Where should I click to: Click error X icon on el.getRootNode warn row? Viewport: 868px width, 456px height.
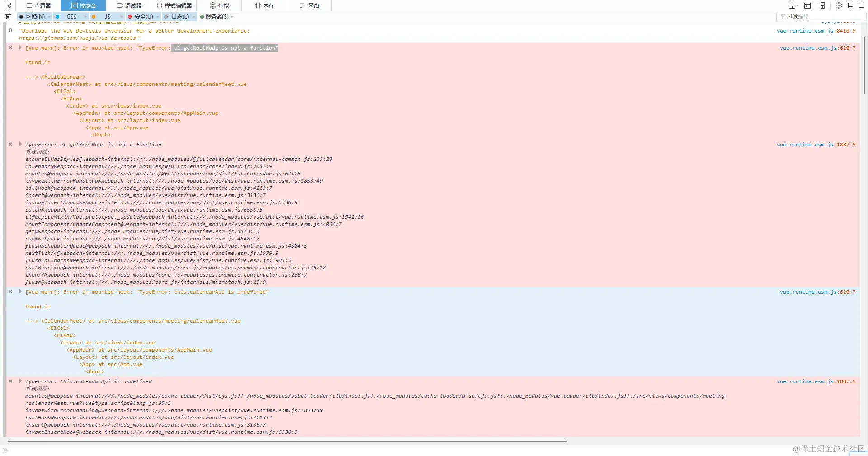[10, 47]
